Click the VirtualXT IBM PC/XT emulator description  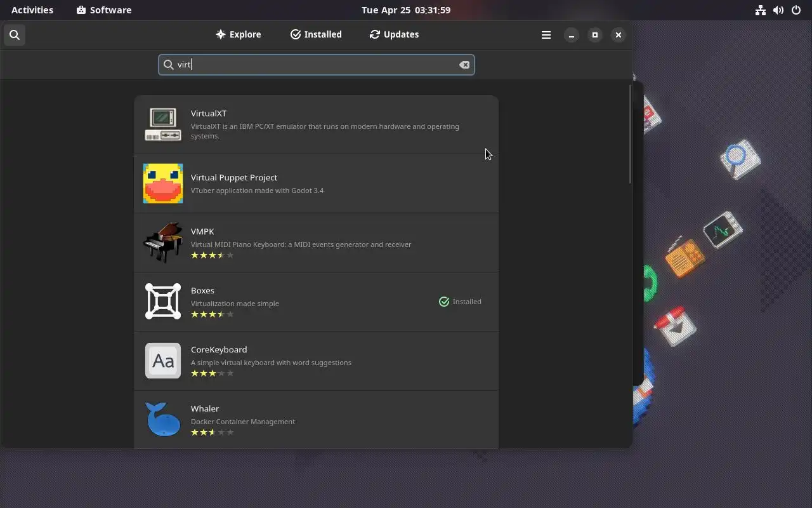pos(325,131)
